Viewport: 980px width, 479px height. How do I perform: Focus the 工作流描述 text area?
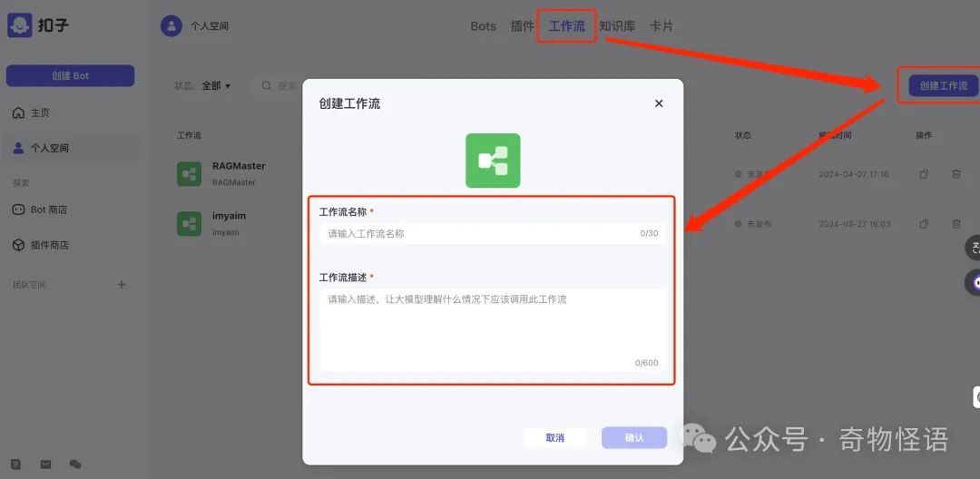point(492,328)
